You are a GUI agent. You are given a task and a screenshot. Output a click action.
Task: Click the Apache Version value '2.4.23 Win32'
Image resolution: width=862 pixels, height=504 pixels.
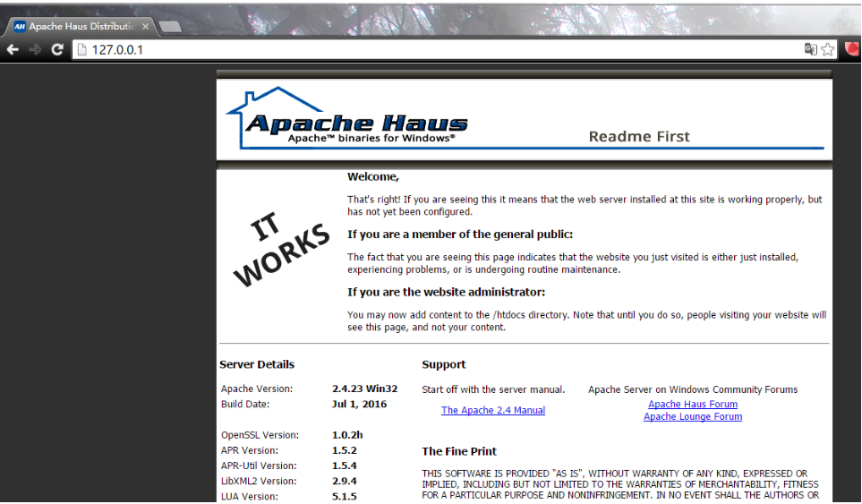(x=364, y=389)
